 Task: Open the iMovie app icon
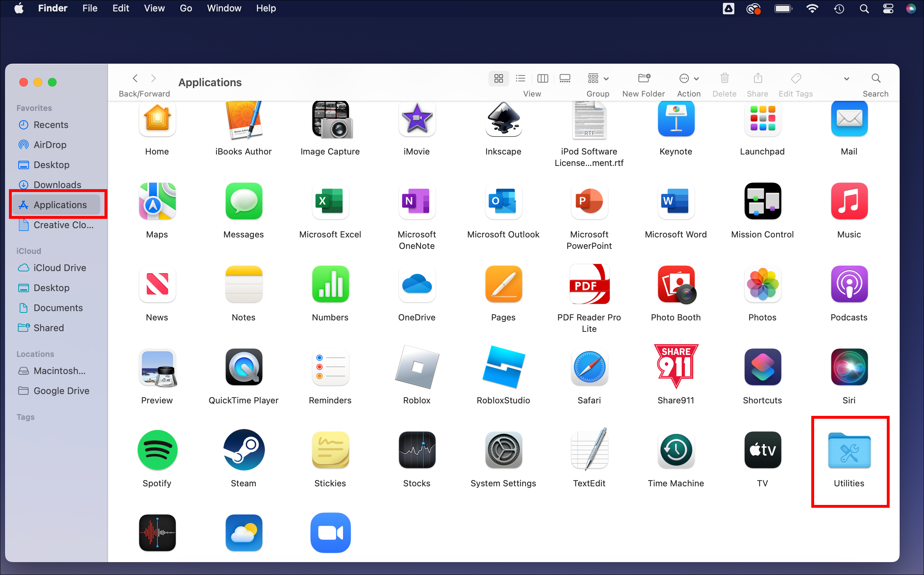(x=417, y=119)
